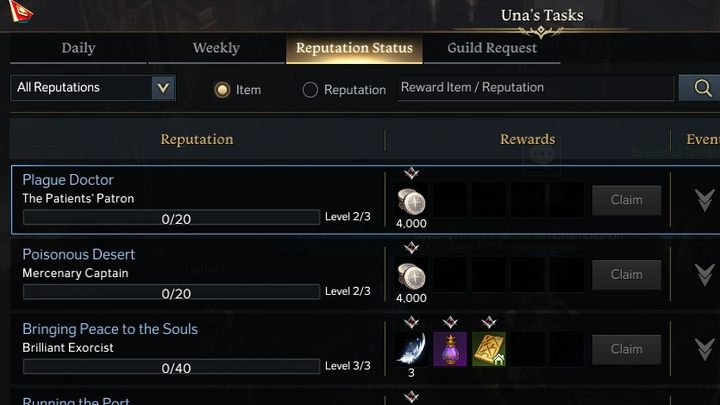Open the Guild Request tab
The height and width of the screenshot is (405, 720).
coord(492,48)
